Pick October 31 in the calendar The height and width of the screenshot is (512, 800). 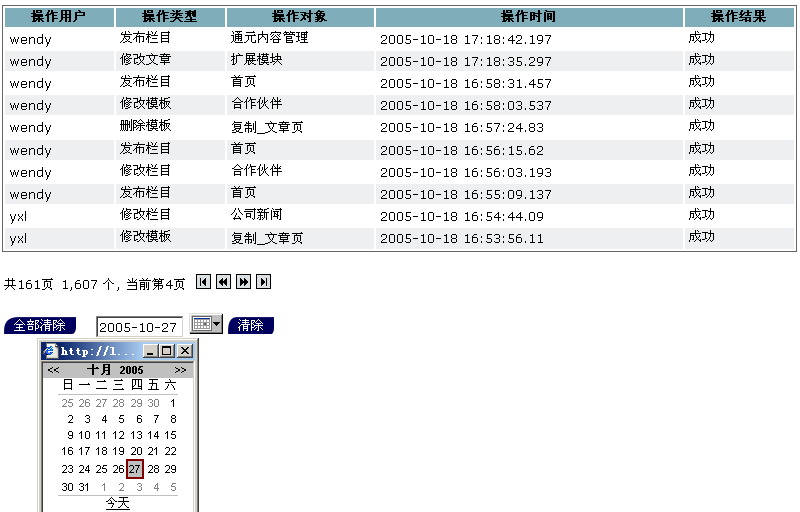point(84,487)
